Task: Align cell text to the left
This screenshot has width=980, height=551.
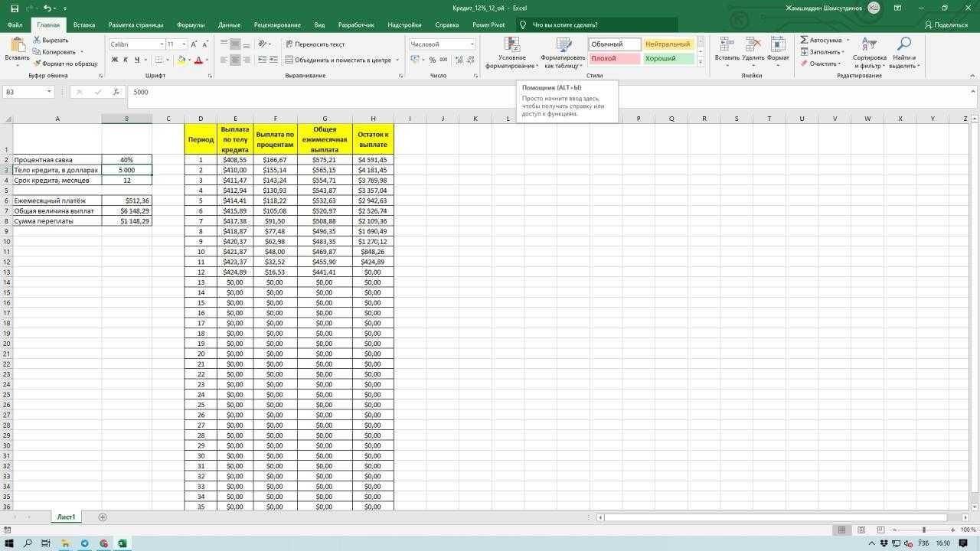Action: (224, 60)
